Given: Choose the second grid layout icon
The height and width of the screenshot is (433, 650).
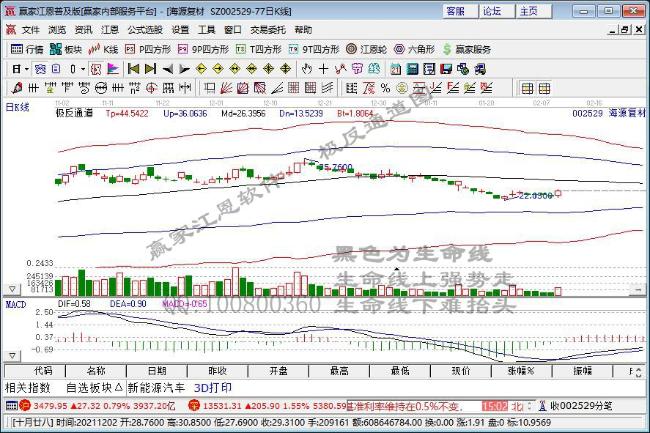Looking at the screenshot, I should (x=544, y=88).
